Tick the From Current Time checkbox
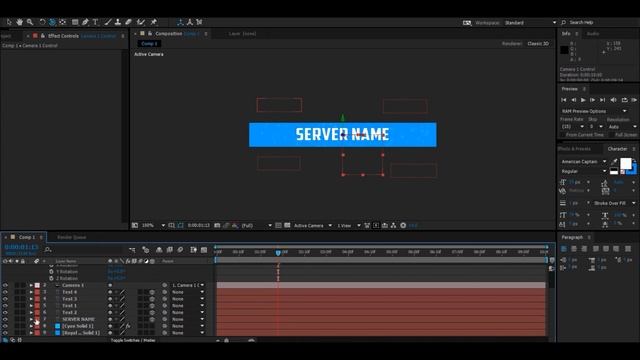 562,135
